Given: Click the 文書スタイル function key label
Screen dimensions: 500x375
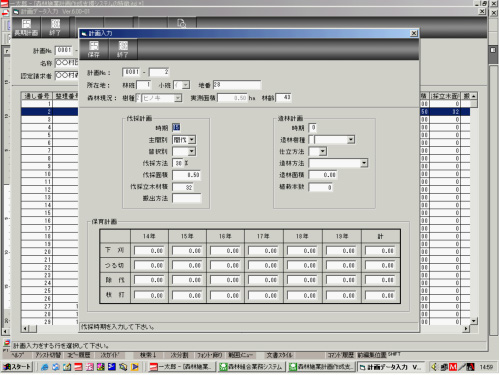Looking at the screenshot, I should (279, 355).
